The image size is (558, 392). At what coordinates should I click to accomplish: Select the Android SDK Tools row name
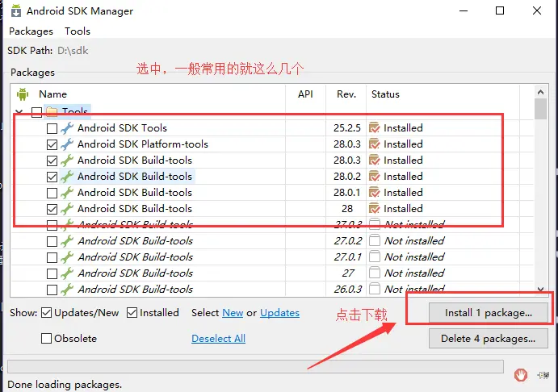122,128
